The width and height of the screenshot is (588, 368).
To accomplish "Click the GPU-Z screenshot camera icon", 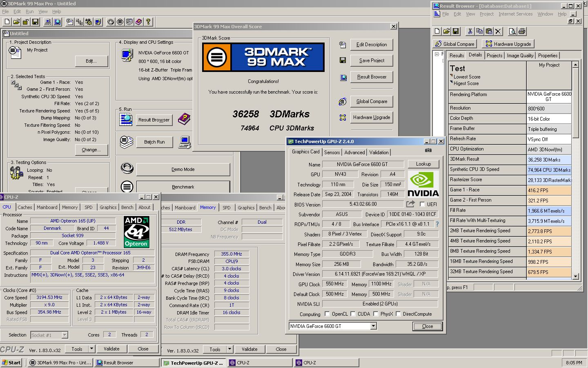I will (x=428, y=150).
